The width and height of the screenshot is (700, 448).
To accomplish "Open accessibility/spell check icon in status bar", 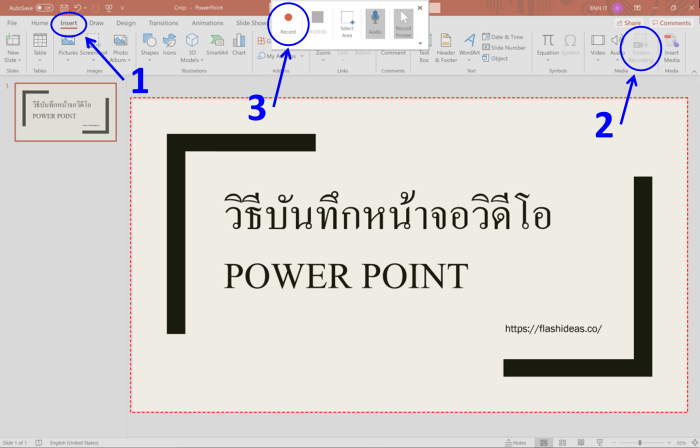I will click(39, 443).
